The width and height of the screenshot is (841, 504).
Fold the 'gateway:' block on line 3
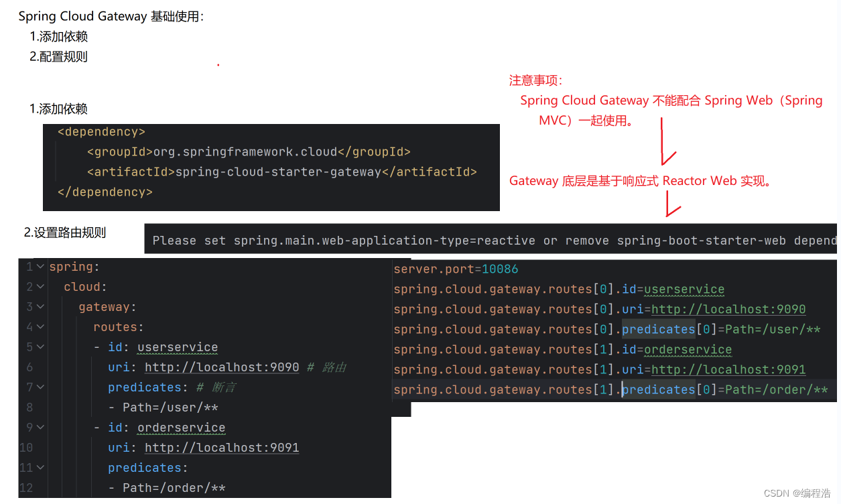[x=40, y=307]
